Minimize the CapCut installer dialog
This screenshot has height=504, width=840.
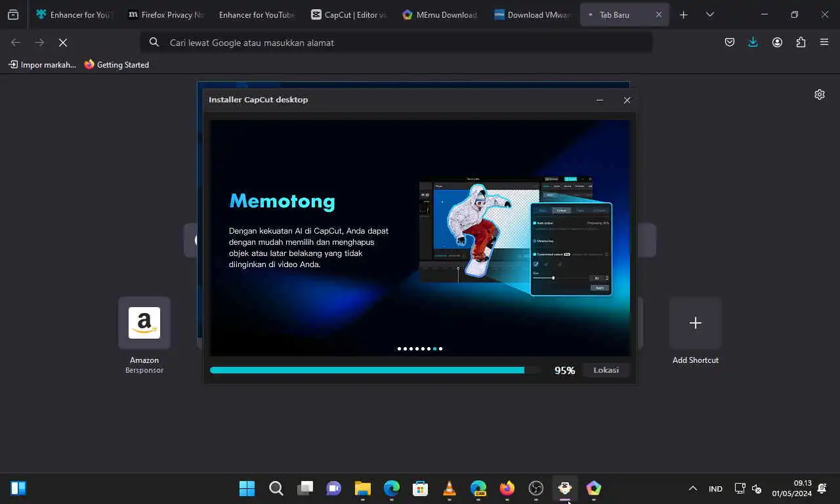pyautogui.click(x=599, y=100)
